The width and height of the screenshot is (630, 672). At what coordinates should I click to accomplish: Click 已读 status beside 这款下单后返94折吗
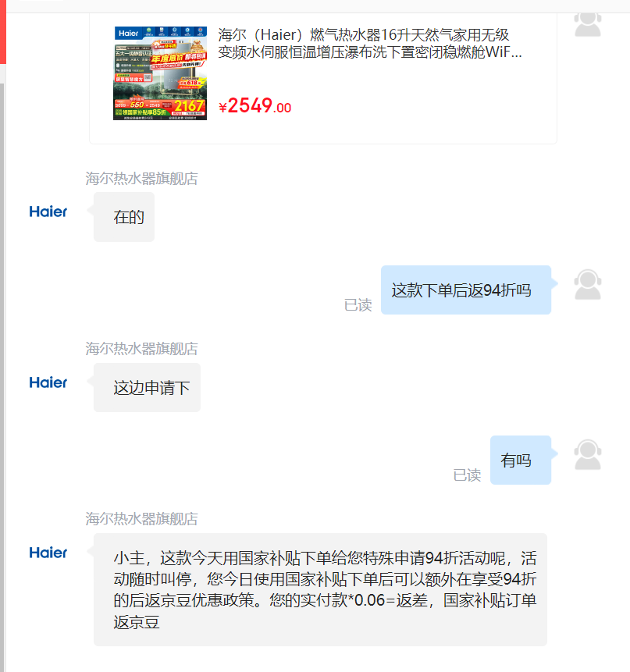(x=358, y=305)
